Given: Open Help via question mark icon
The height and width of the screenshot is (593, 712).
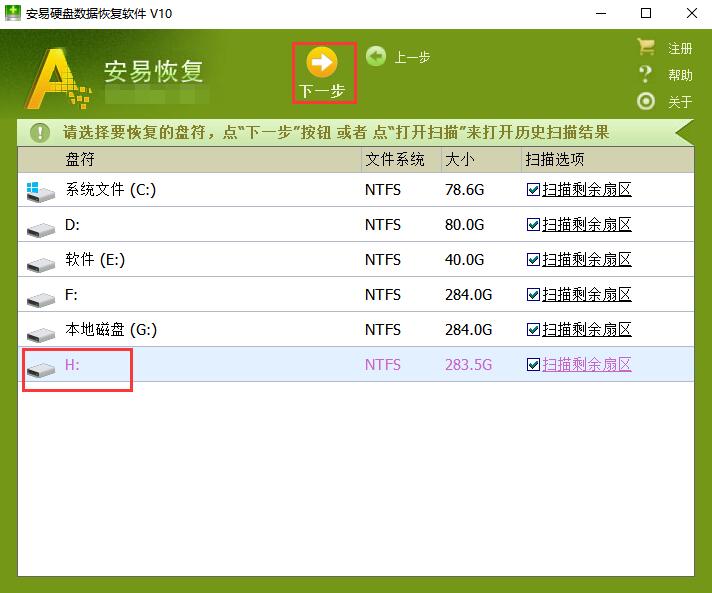Looking at the screenshot, I should click(646, 75).
